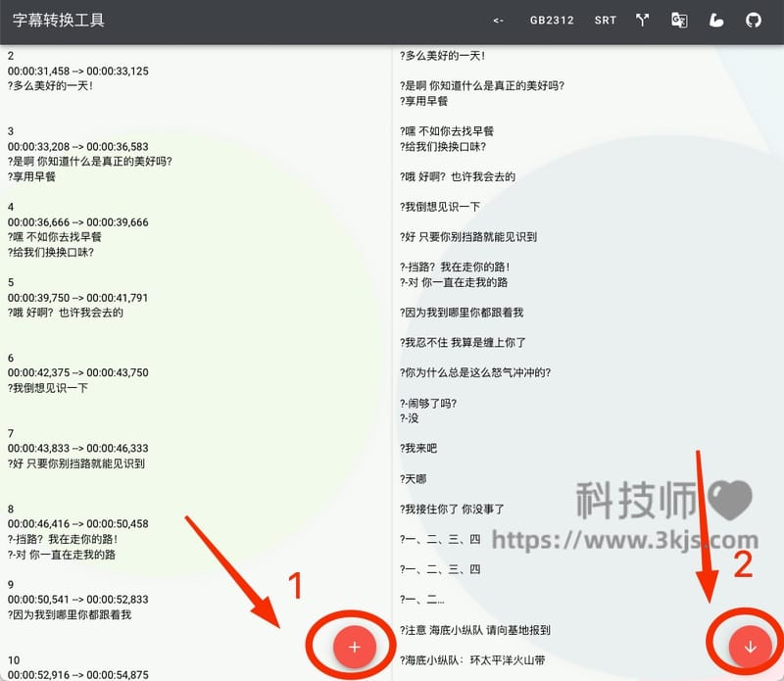Open the SRT format selector
The height and width of the screenshot is (681, 784).
tap(605, 21)
